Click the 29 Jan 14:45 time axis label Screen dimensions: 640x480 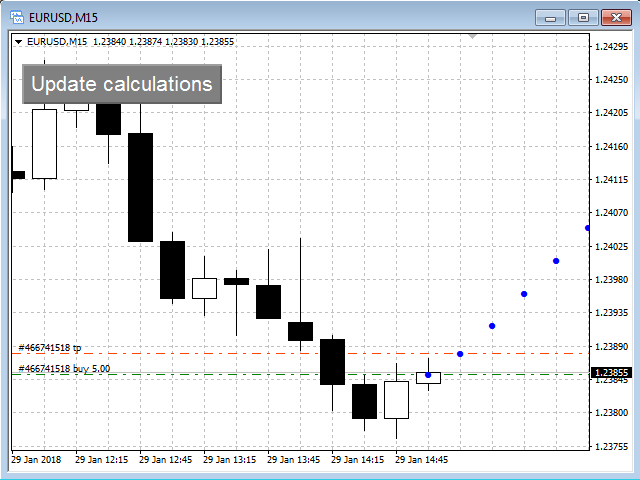[x=421, y=460]
